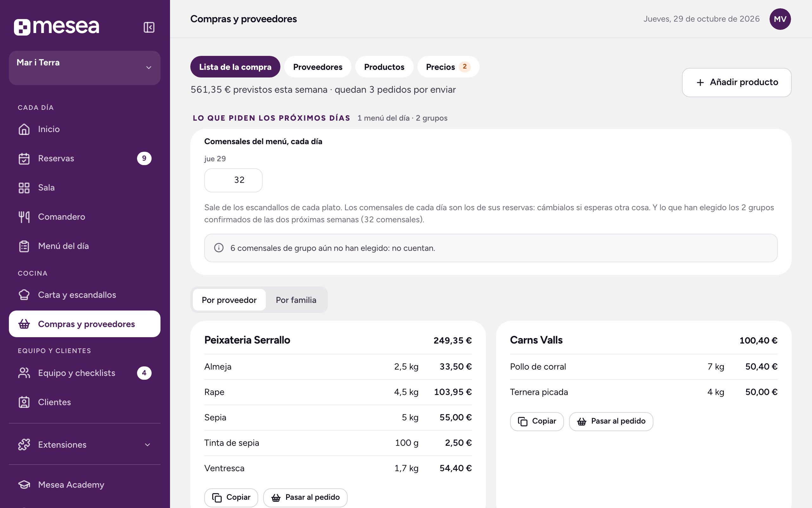This screenshot has height=508, width=812.
Task: Copy the Carns Valls list
Action: (x=537, y=421)
